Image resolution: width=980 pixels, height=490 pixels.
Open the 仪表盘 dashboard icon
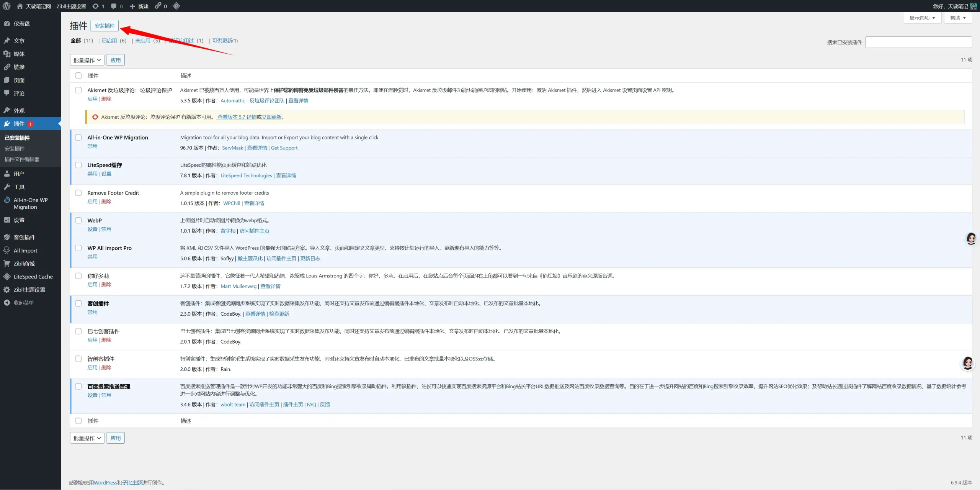tap(7, 23)
